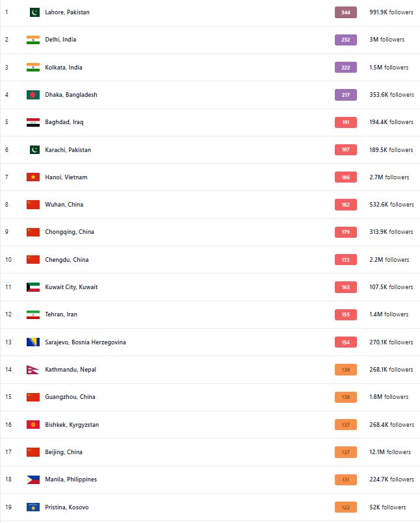Select the Philippines flag next to Manila
Image resolution: width=420 pixels, height=523 pixels.
pyautogui.click(x=33, y=479)
